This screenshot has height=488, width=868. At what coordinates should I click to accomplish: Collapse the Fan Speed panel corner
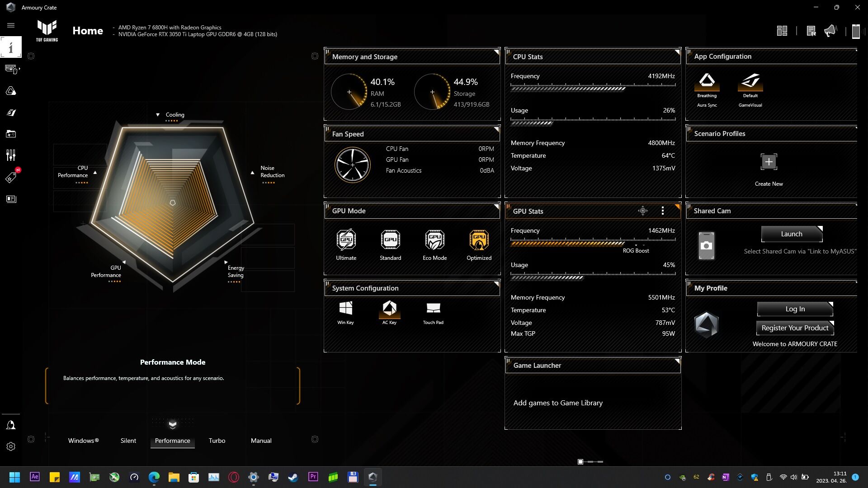(496, 129)
